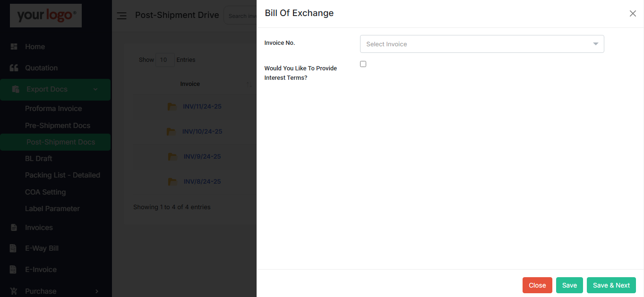Viewport: 644px width, 297px height.
Task: Go to Purchase in sidebar
Action: 41,291
